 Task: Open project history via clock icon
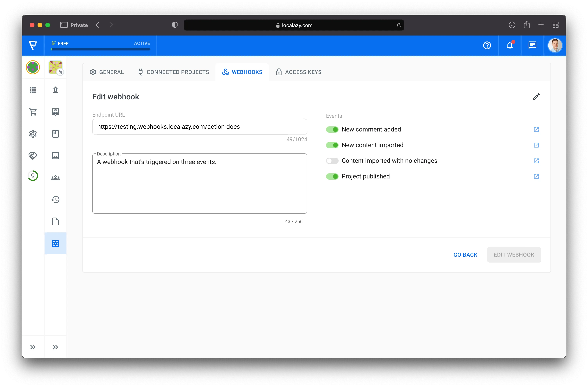coord(55,200)
